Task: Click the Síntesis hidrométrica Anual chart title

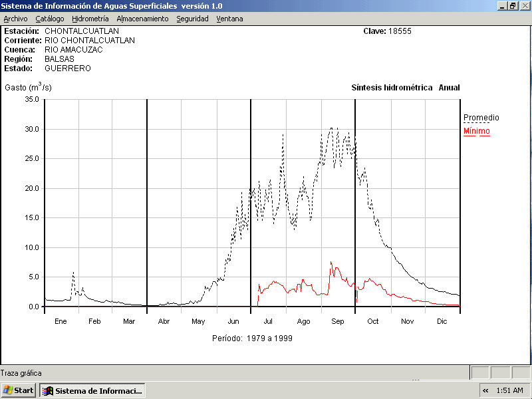Action: point(405,88)
